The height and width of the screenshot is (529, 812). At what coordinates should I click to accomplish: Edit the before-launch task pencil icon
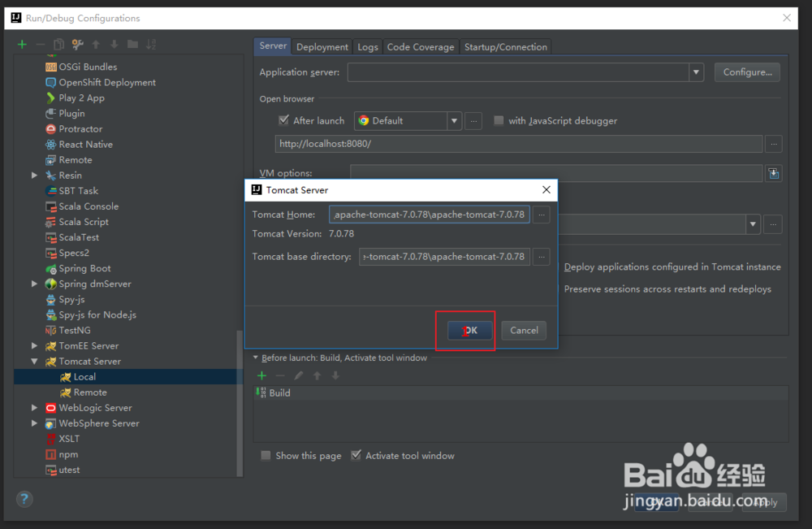click(299, 375)
